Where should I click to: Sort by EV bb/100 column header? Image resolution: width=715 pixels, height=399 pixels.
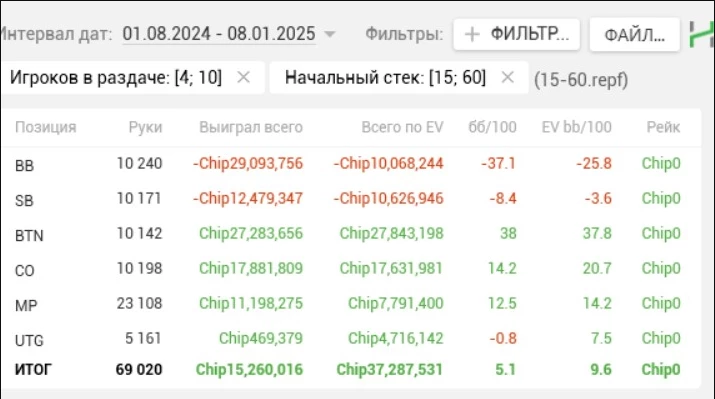[576, 127]
